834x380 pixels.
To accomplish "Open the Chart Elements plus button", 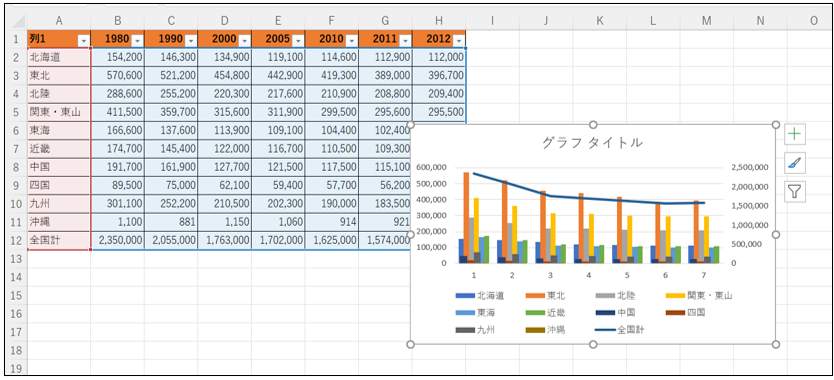I will point(795,135).
